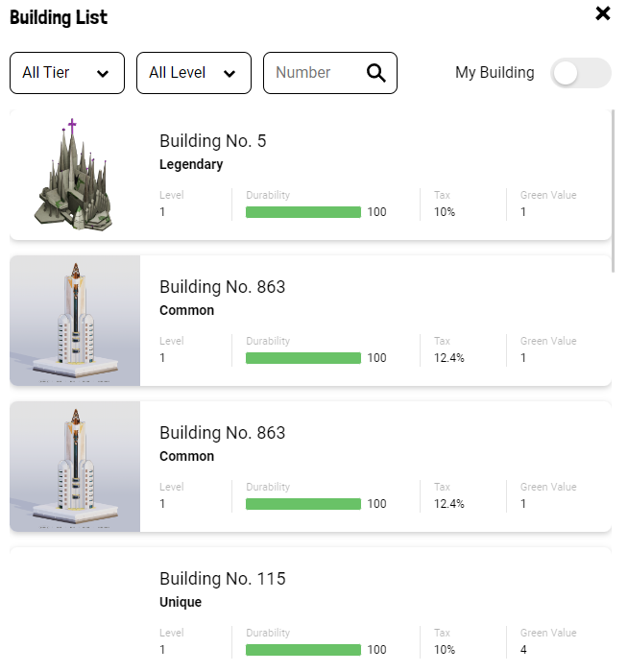
Task: Click the Tax value of Building No. 5
Action: (x=444, y=212)
